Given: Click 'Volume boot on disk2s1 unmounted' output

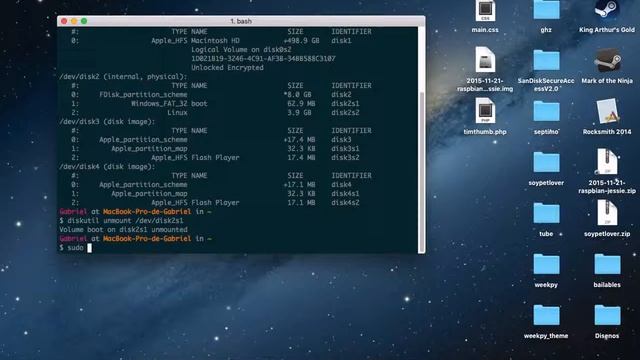Looking at the screenshot, I should [x=124, y=230].
